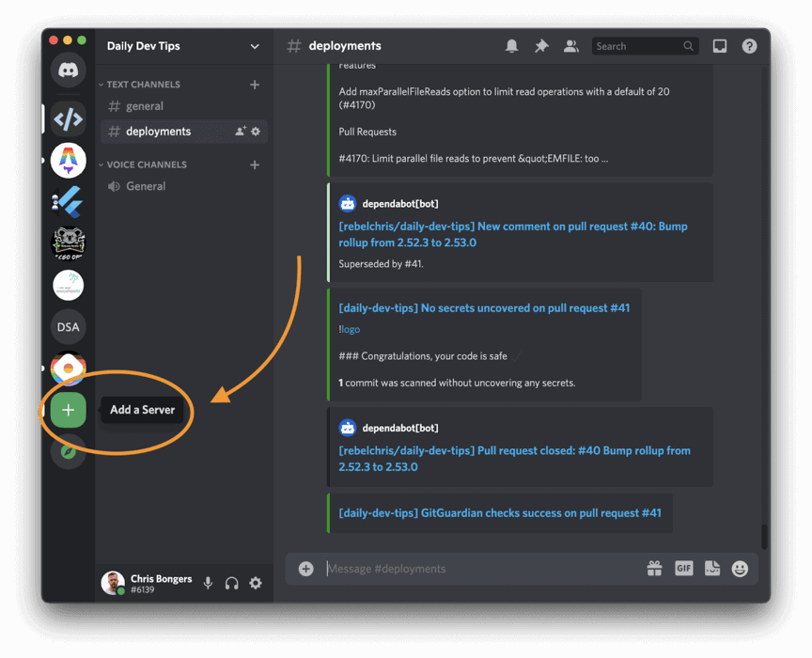Click the deployments channel title in header
812x658 pixels.
[345, 46]
